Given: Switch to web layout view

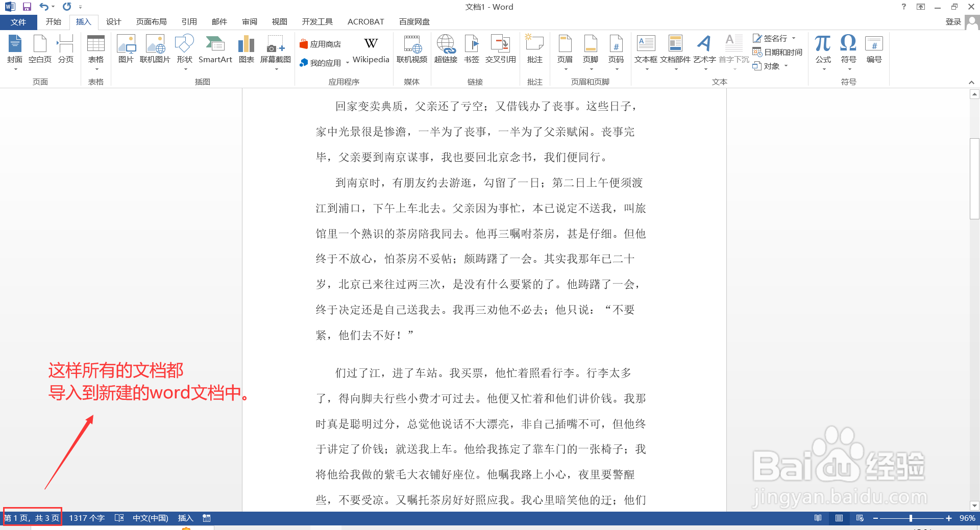Looking at the screenshot, I should (860, 518).
